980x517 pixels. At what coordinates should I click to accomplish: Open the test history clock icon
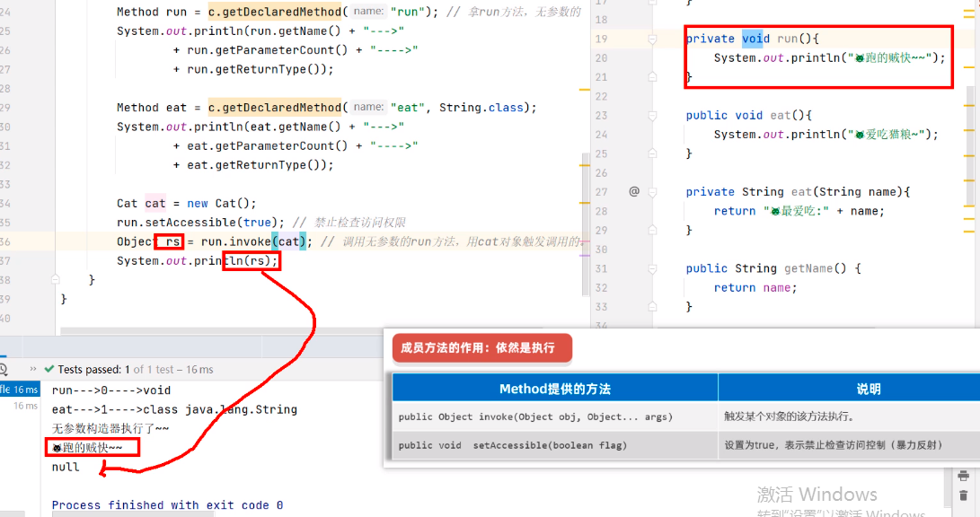pyautogui.click(x=3, y=369)
